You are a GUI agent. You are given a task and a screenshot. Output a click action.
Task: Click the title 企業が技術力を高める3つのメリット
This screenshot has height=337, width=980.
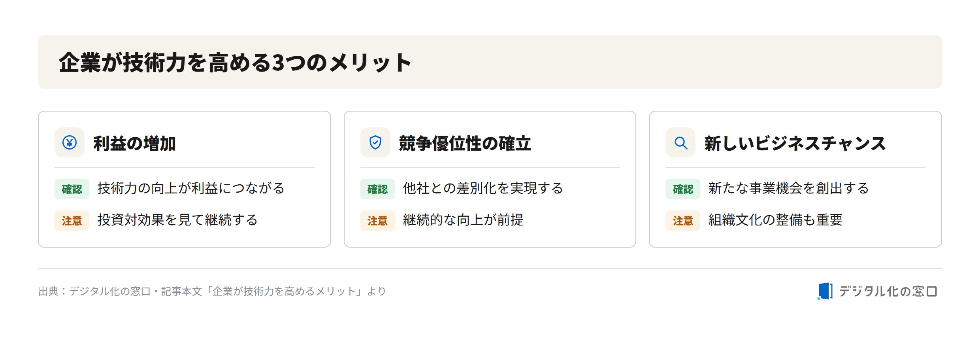coord(235,62)
